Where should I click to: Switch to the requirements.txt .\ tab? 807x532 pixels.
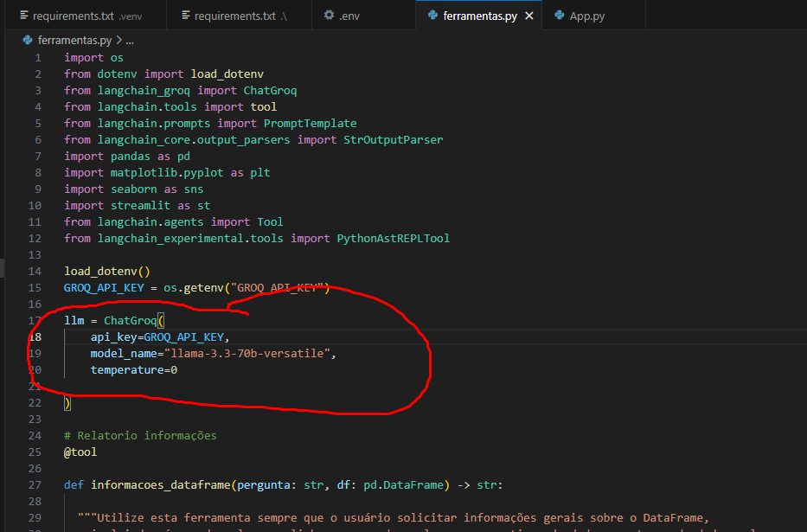pos(239,16)
